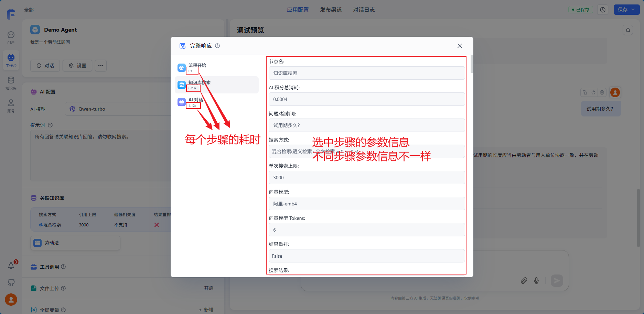Open the version history clock icon

(603, 10)
